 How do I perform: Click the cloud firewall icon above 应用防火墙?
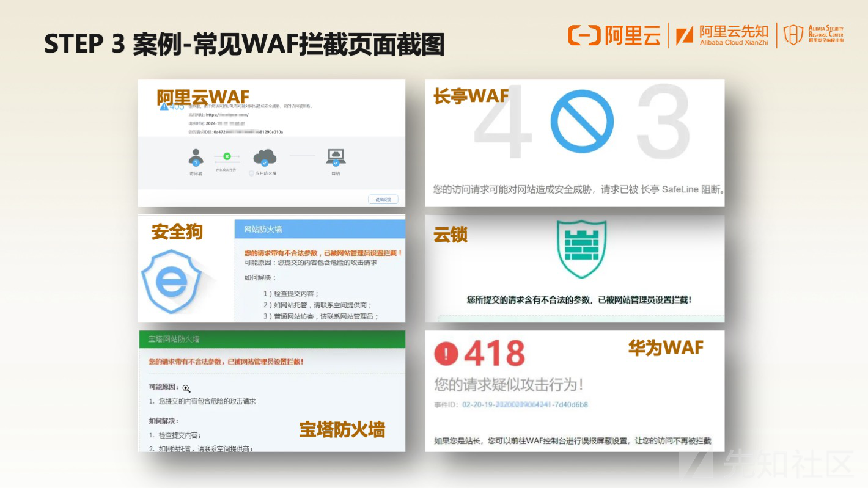tap(265, 158)
